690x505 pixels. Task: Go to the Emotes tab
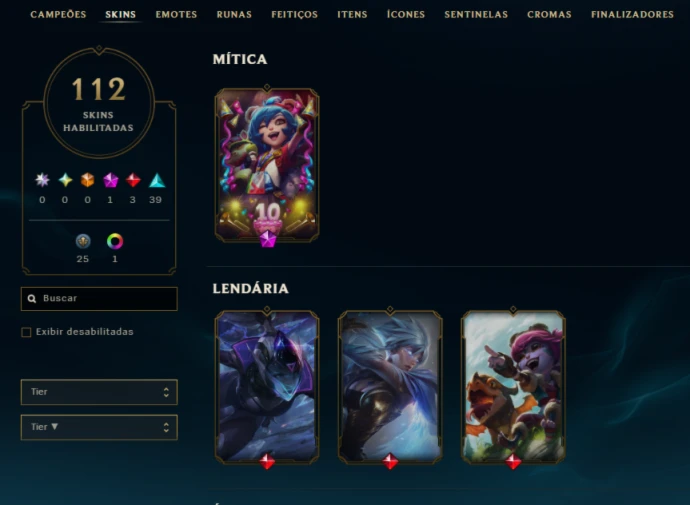tap(176, 15)
